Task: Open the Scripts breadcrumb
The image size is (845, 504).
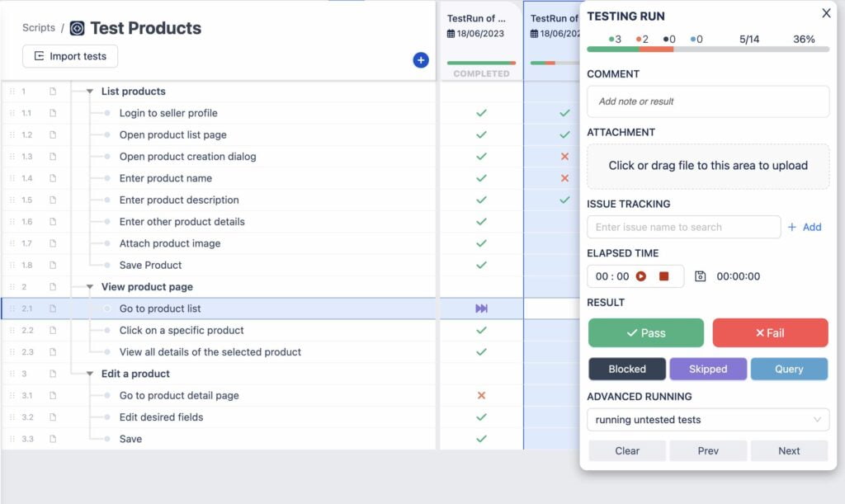Action: click(38, 27)
